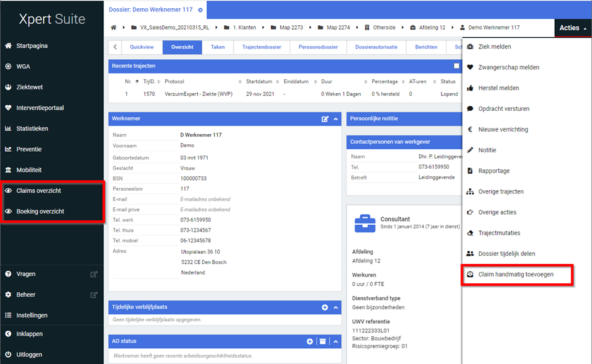Viewport: 592px width, 364px height.
Task: Collapse the Werknemer panel using its chevron
Action: (x=336, y=118)
